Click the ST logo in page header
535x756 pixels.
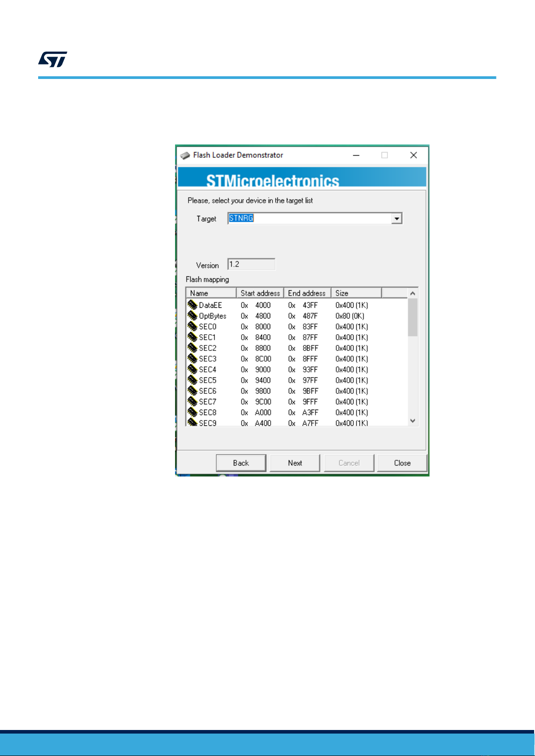(x=53, y=59)
